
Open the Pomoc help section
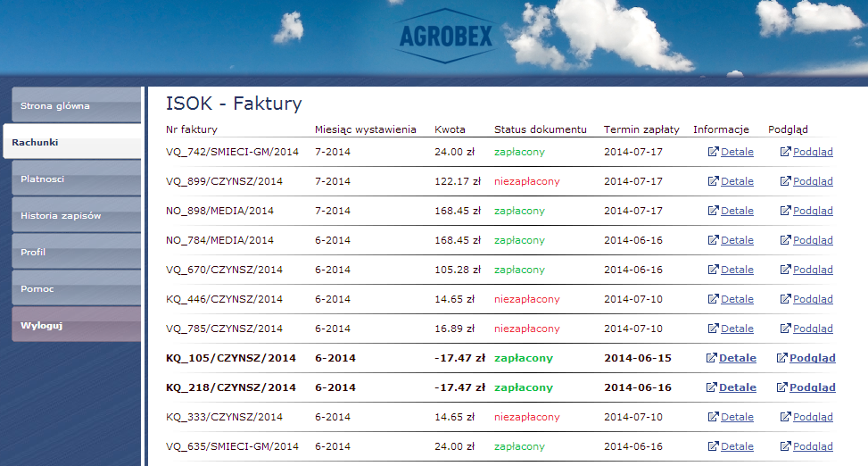pyautogui.click(x=75, y=288)
